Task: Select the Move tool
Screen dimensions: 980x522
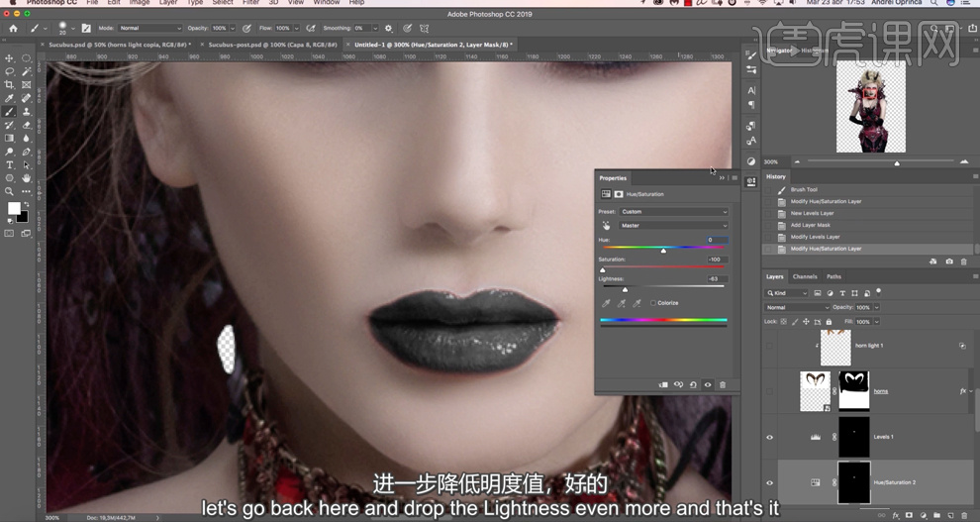Action: (x=9, y=58)
